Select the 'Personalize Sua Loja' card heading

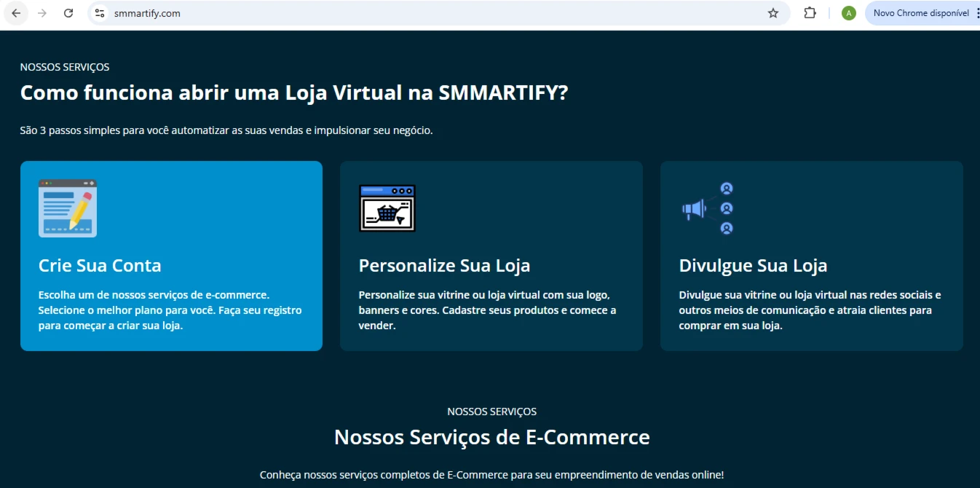pos(444,265)
